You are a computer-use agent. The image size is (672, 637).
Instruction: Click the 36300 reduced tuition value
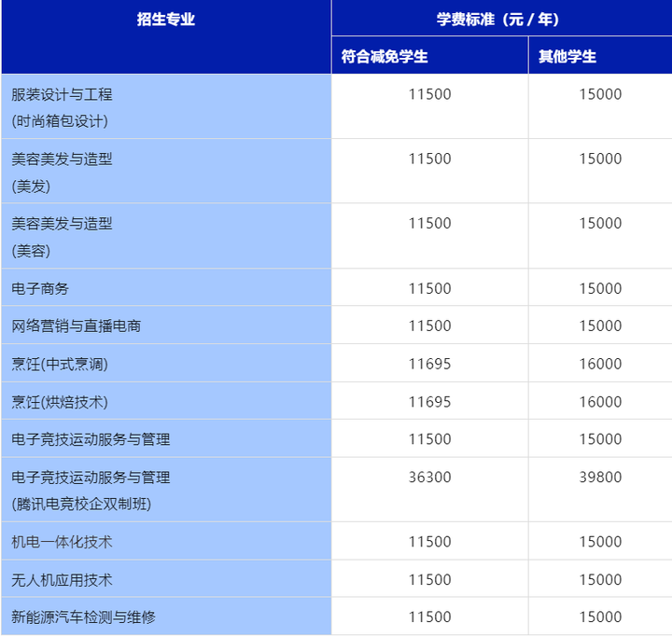(x=429, y=478)
